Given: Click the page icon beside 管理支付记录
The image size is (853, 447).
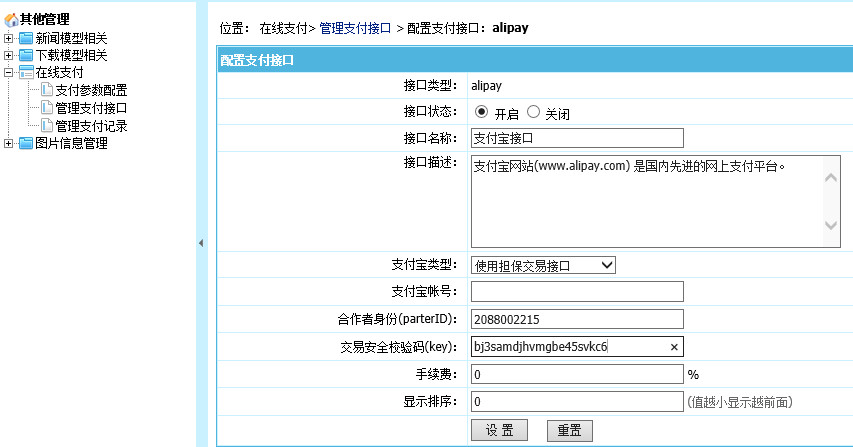Looking at the screenshot, I should click(47, 126).
